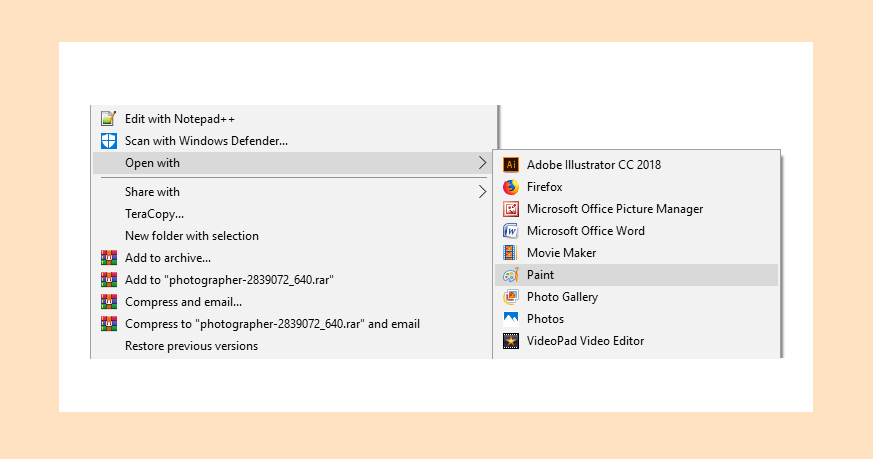Screen dimensions: 873x459
Task: Click the Windows Defender shield icon
Action: pyautogui.click(x=109, y=141)
